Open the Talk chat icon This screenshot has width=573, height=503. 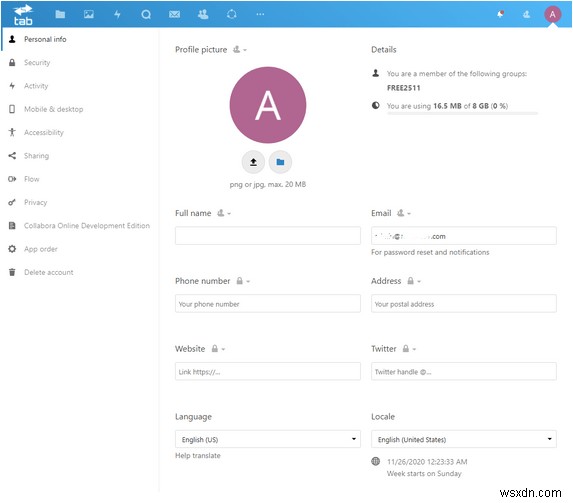coord(146,14)
